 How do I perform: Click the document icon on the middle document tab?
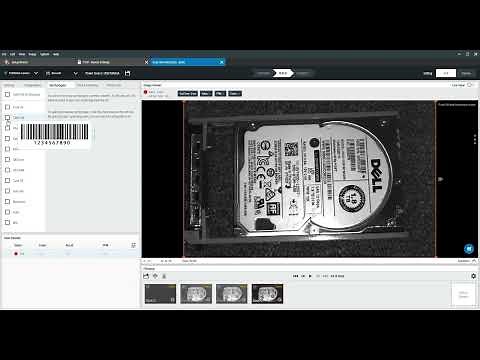click(79, 62)
